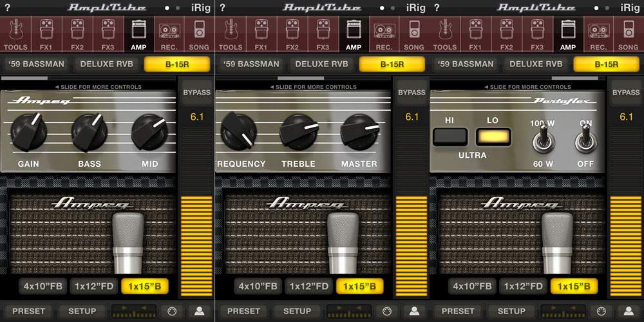Screen dimensions: 644x322
Task: Open metronome icon on MASTER knob screen
Action: pyautogui.click(x=386, y=311)
